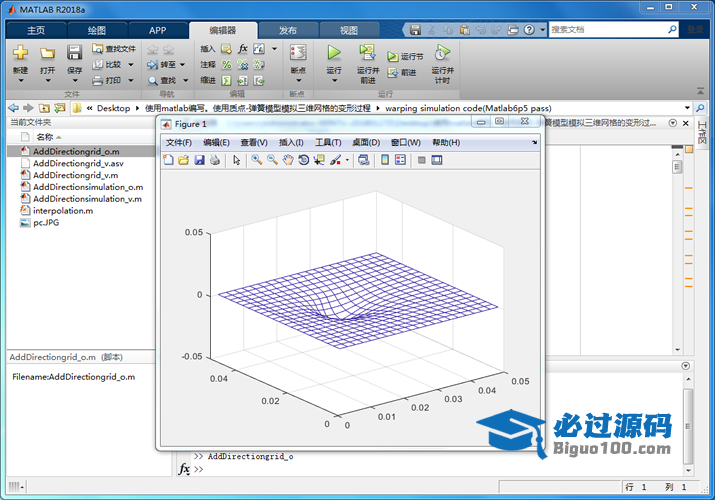The image size is (715, 500).
Task: Click the 断点 (Breakpoints) icon
Action: [298, 52]
